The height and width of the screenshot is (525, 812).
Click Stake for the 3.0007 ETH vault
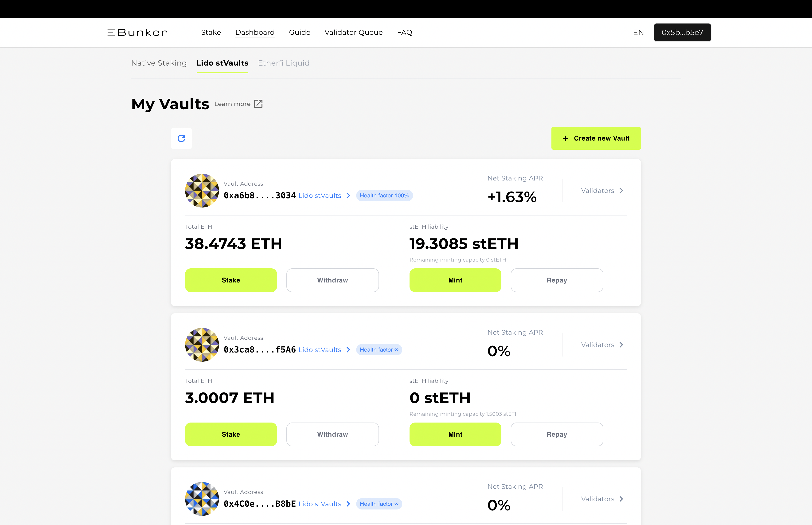(231, 434)
